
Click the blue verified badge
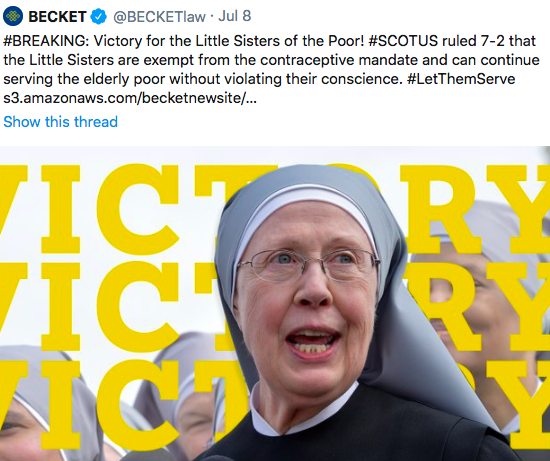pyautogui.click(x=99, y=16)
